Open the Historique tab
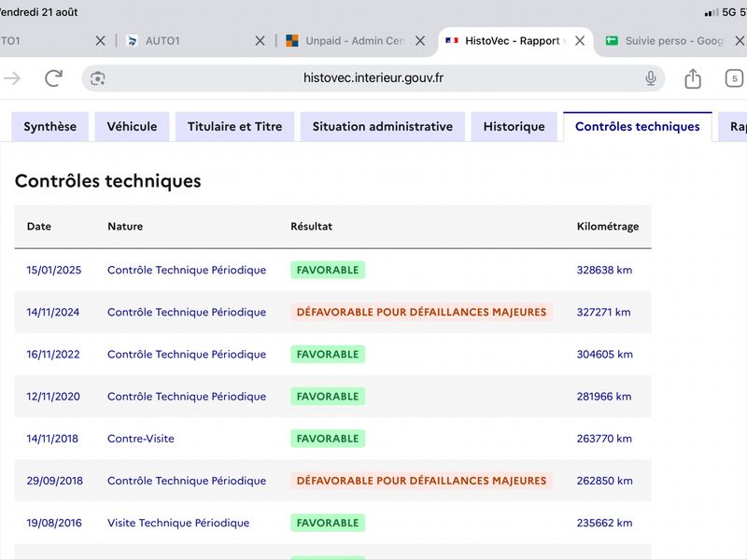The image size is (747, 560). (x=514, y=127)
